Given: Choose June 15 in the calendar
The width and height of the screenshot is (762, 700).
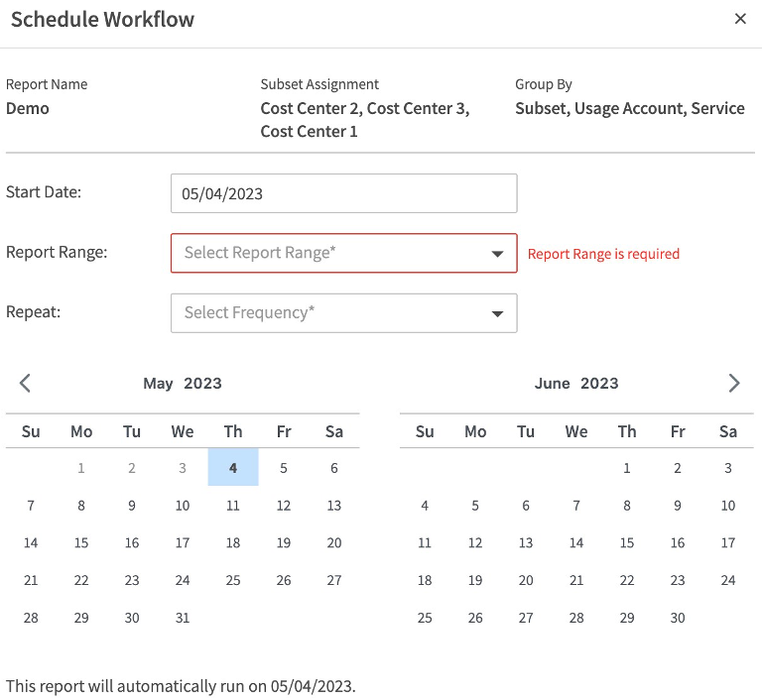Looking at the screenshot, I should (x=627, y=542).
